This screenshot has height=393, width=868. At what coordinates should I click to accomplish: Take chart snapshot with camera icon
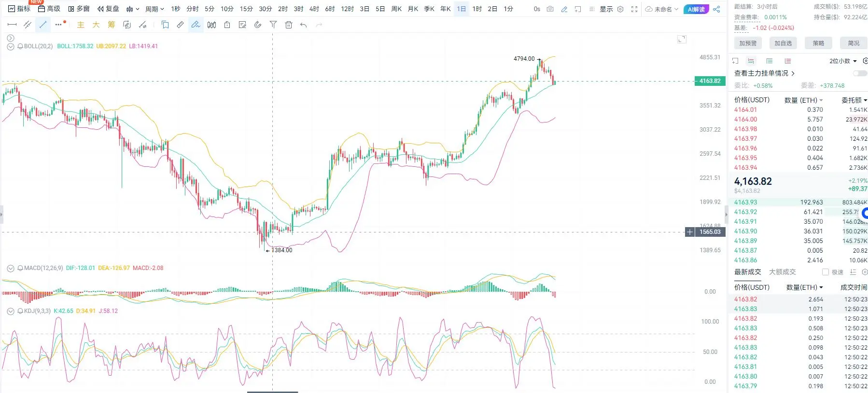[x=550, y=9]
